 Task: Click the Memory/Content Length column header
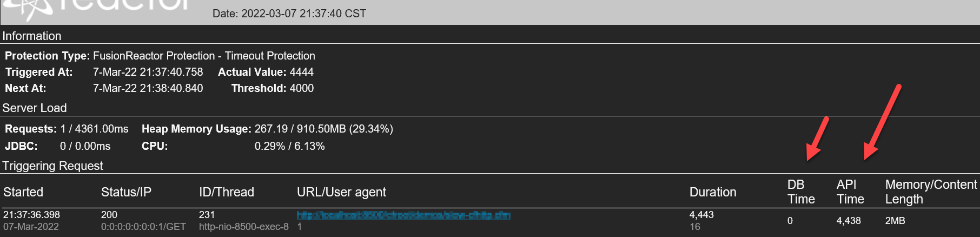pos(931,192)
